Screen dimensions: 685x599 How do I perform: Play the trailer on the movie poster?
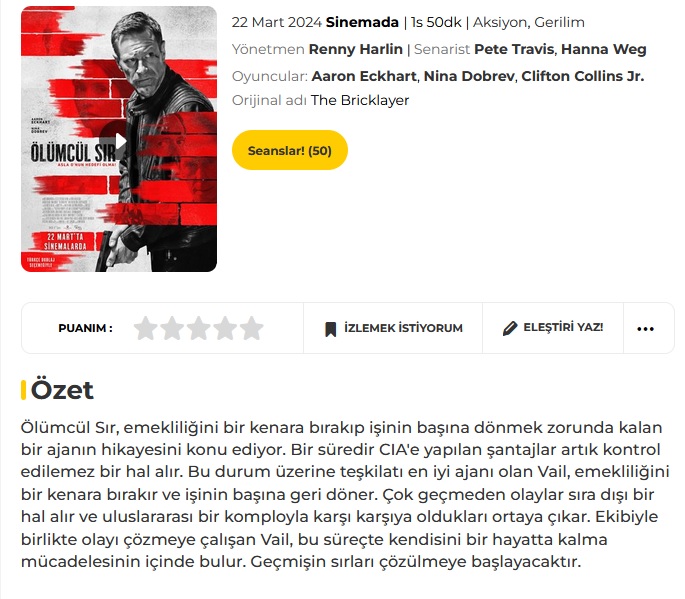coord(118,141)
